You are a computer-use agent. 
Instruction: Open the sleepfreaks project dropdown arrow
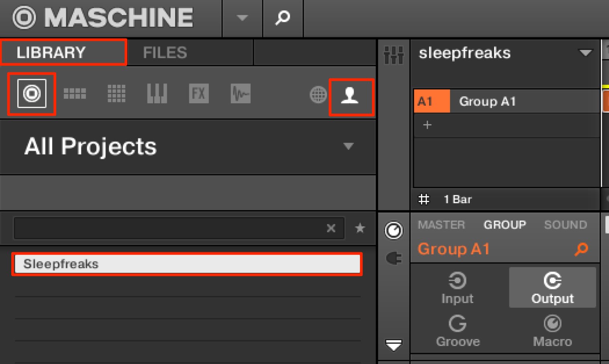point(585,53)
